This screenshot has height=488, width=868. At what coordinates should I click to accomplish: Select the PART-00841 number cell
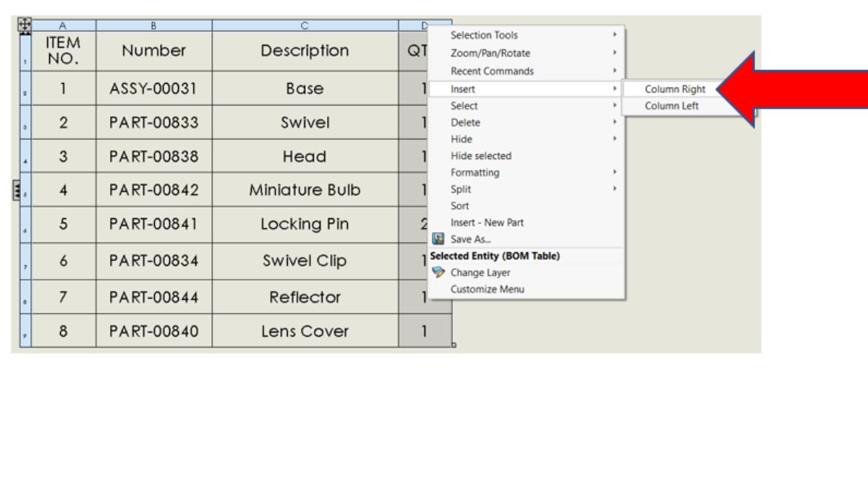tap(153, 225)
